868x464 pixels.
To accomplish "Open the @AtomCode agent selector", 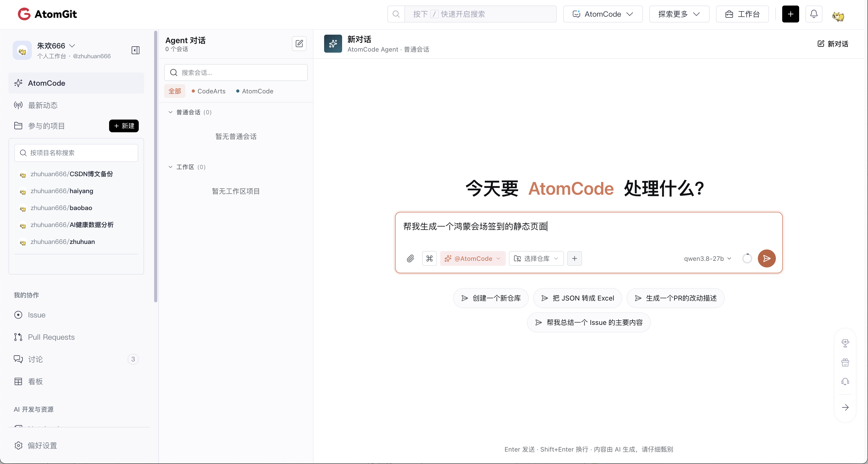I will click(x=472, y=259).
